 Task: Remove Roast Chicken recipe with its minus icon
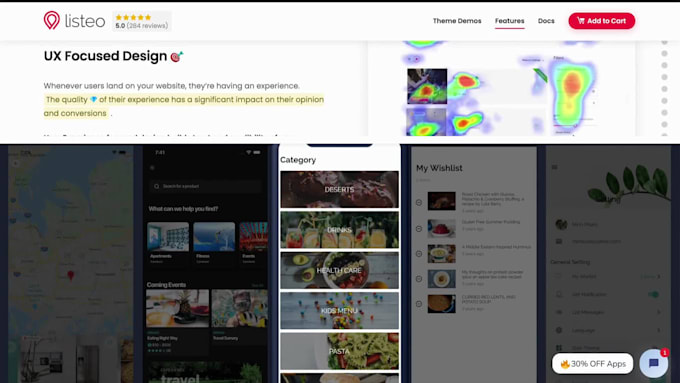[x=419, y=202]
